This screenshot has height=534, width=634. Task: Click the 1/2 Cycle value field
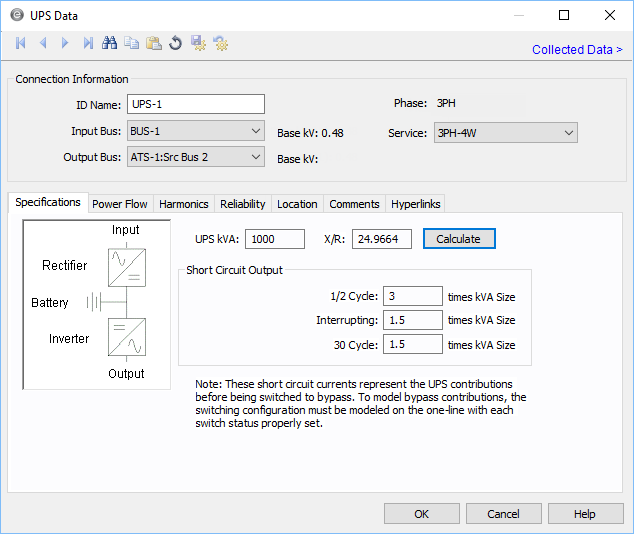coord(412,296)
